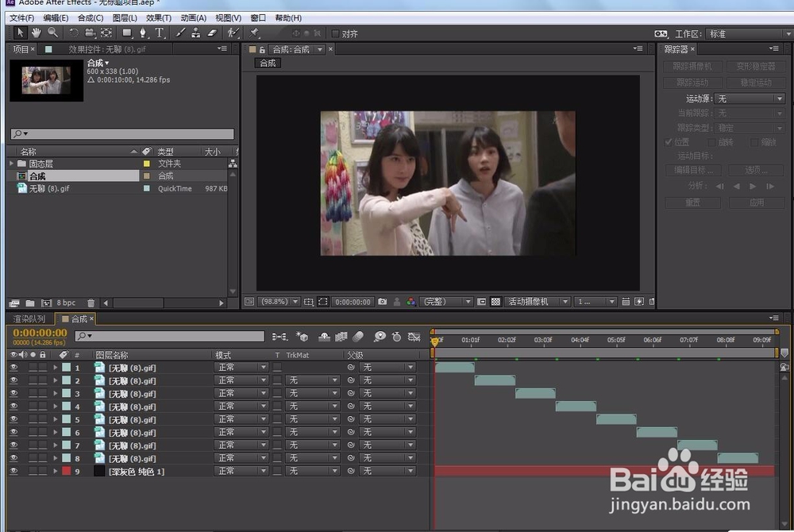Expand layer 5 properties triangle
Image resolution: width=794 pixels, height=532 pixels.
coord(56,419)
